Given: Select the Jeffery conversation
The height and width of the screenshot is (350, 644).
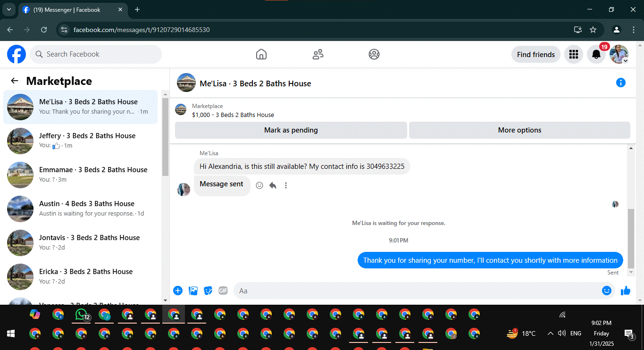Looking at the screenshot, I should coord(81,141).
